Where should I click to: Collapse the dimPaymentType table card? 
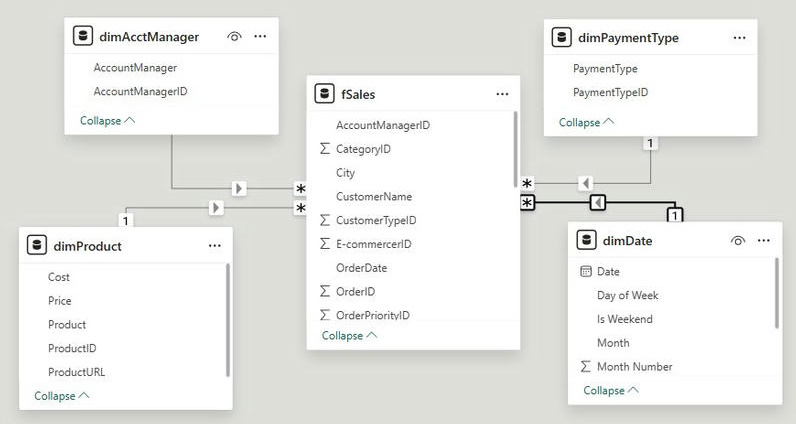pos(586,122)
